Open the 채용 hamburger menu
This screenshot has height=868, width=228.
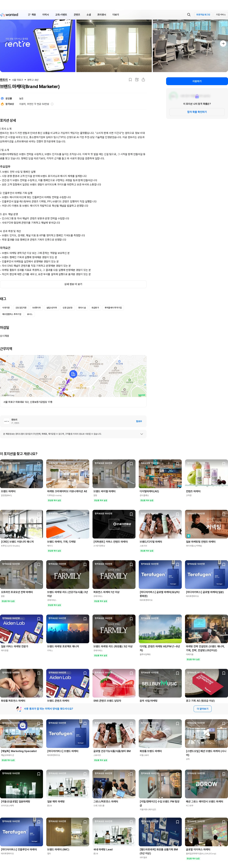pyautogui.click(x=32, y=15)
